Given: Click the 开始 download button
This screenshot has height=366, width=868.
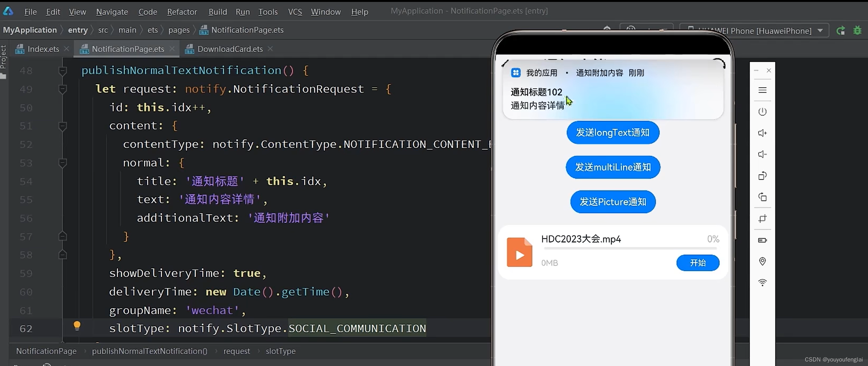Looking at the screenshot, I should click(697, 262).
